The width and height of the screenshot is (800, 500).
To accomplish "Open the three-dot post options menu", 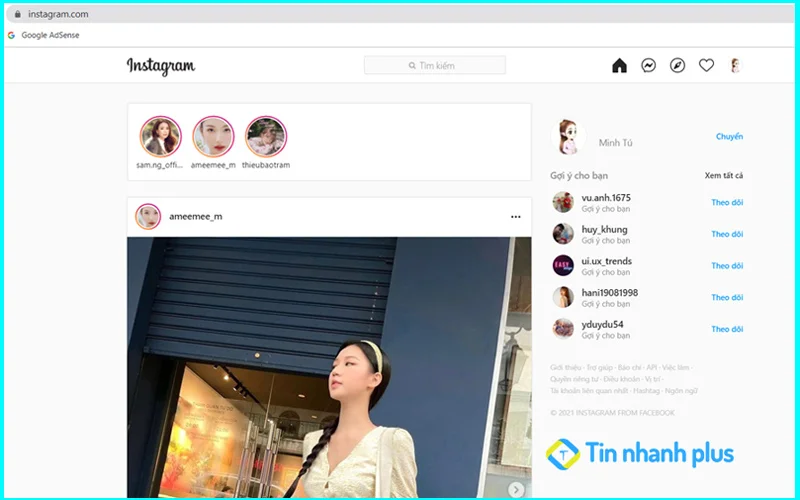I will click(516, 217).
